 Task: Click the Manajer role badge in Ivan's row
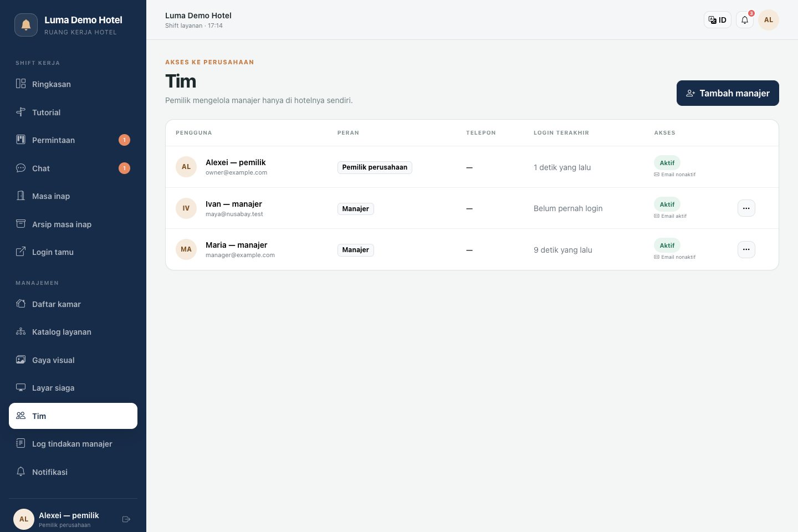click(355, 209)
